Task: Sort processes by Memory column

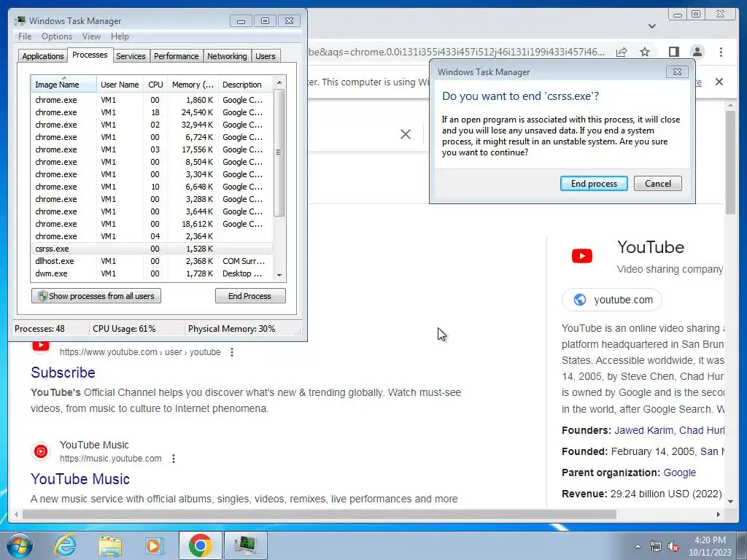Action: coord(193,85)
